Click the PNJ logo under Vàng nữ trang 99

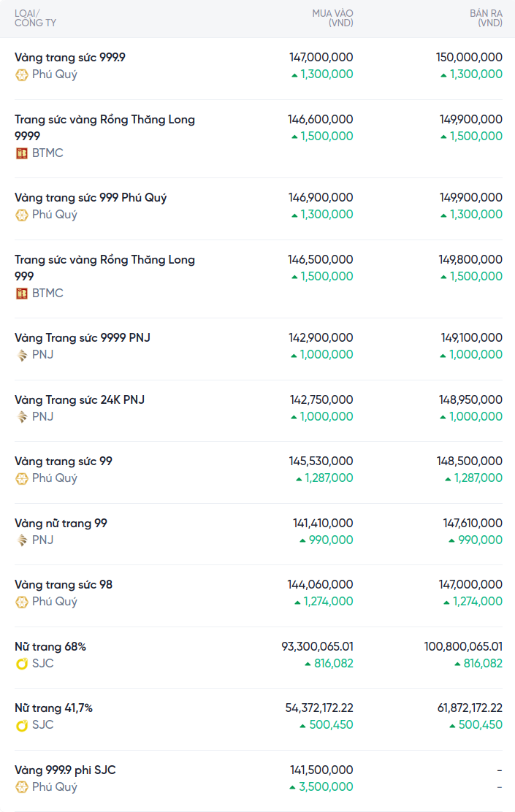click(22, 540)
